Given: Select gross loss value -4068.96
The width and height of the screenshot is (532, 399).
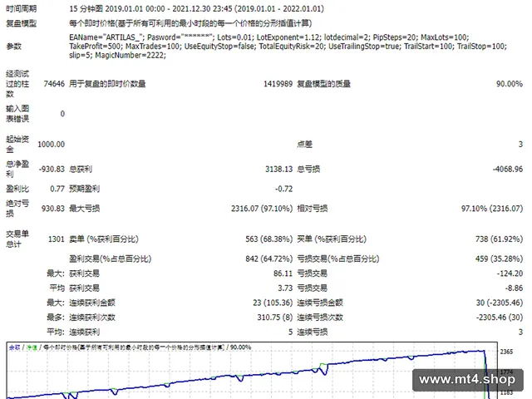Looking at the screenshot, I should (508, 169).
